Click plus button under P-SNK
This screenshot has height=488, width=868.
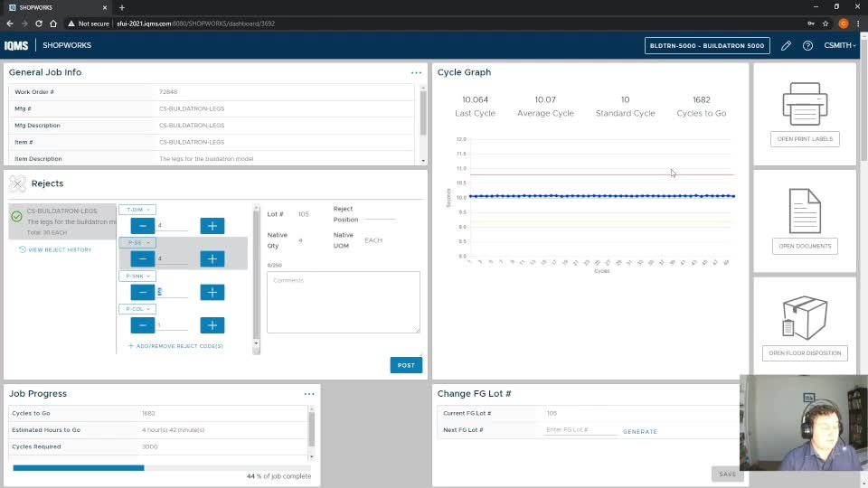(212, 292)
